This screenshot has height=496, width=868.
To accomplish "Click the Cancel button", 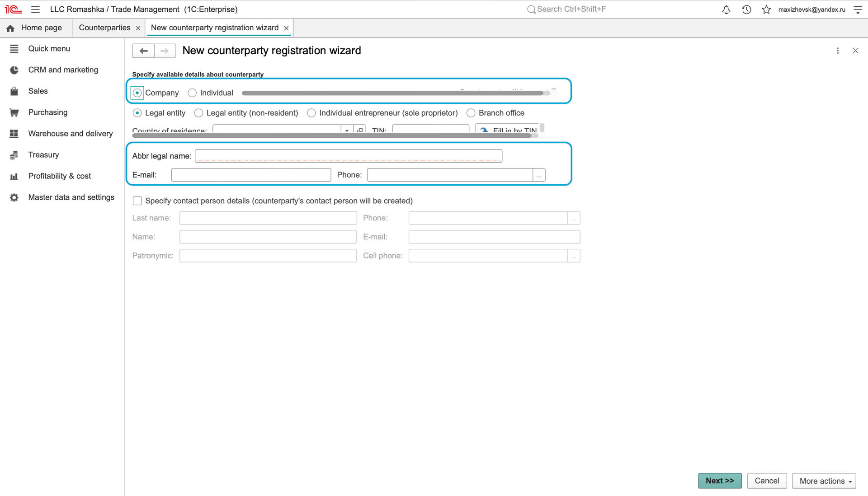I will [767, 481].
